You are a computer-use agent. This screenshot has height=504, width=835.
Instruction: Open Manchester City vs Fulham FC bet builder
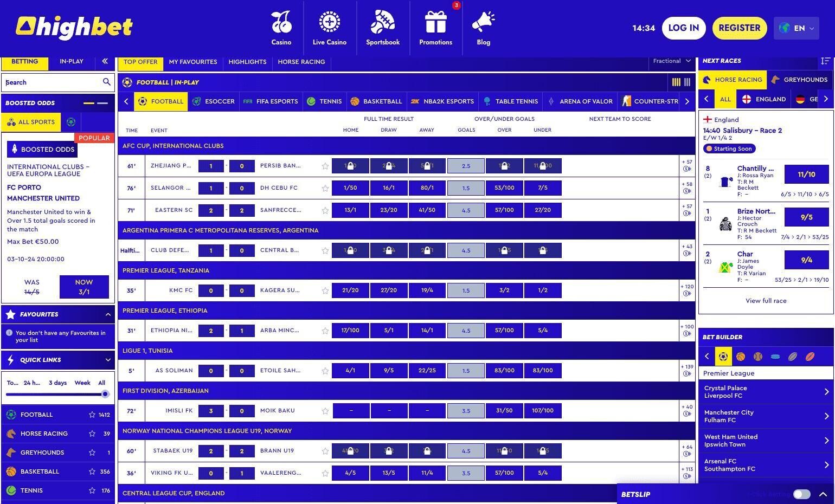[x=766, y=416]
